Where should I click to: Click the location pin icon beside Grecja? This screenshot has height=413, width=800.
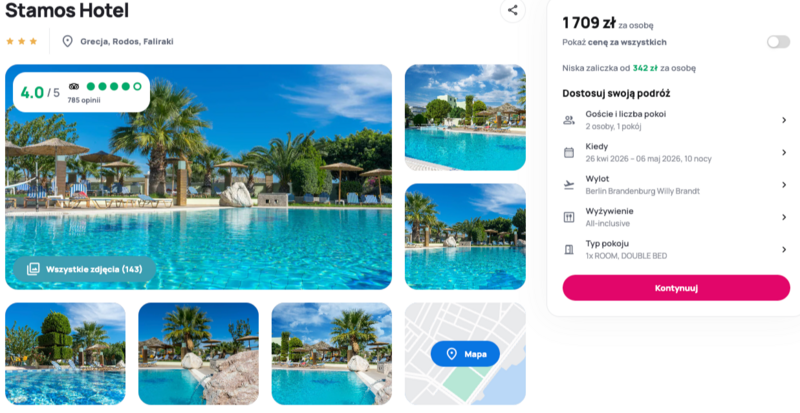[x=67, y=41]
